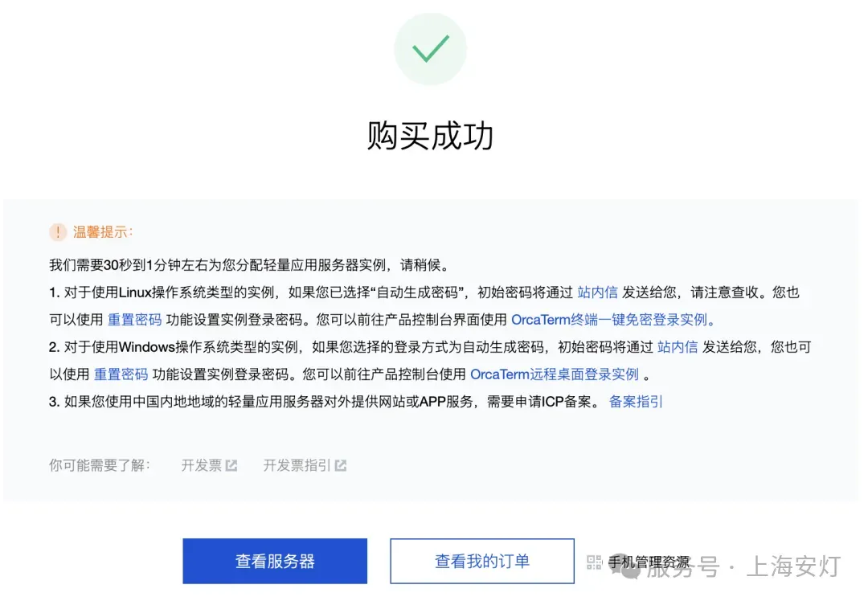Click the 开发票 invoice link
The image size is (868, 601).
coord(202,465)
